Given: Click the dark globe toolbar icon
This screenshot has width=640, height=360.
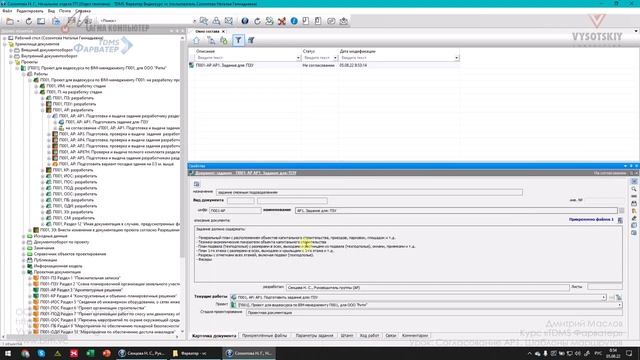Looking at the screenshot, I should click(245, 21).
